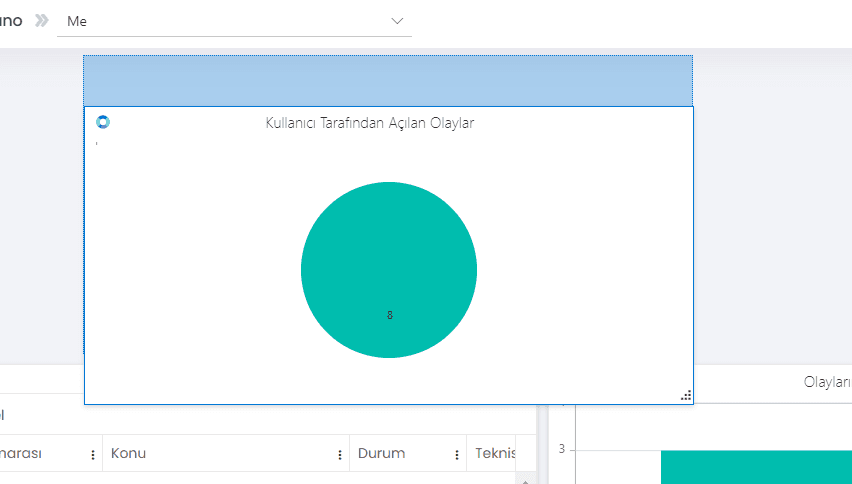Open the Durum column options menu
This screenshot has width=852, height=484.
[x=457, y=455]
